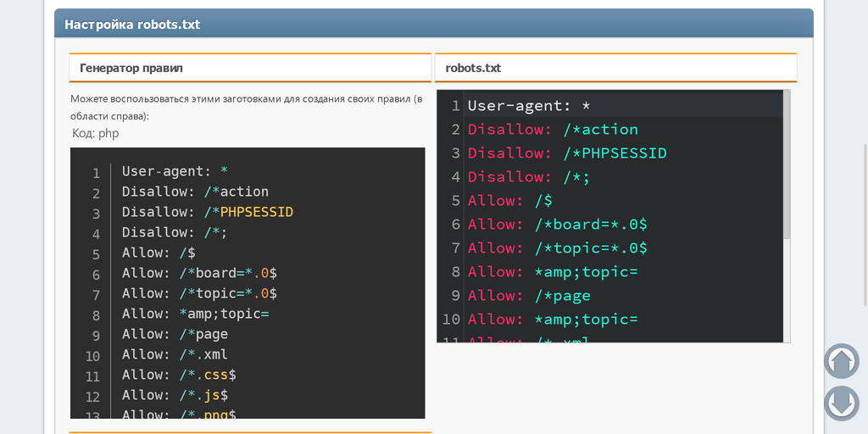Click the scroll-to-bottom arrow icon
The image size is (868, 434).
coord(841,403)
